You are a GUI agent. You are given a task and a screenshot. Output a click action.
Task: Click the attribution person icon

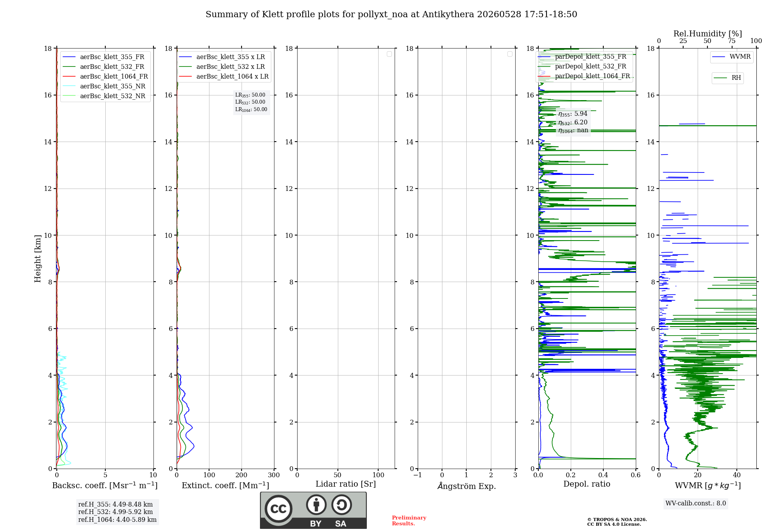(x=316, y=505)
